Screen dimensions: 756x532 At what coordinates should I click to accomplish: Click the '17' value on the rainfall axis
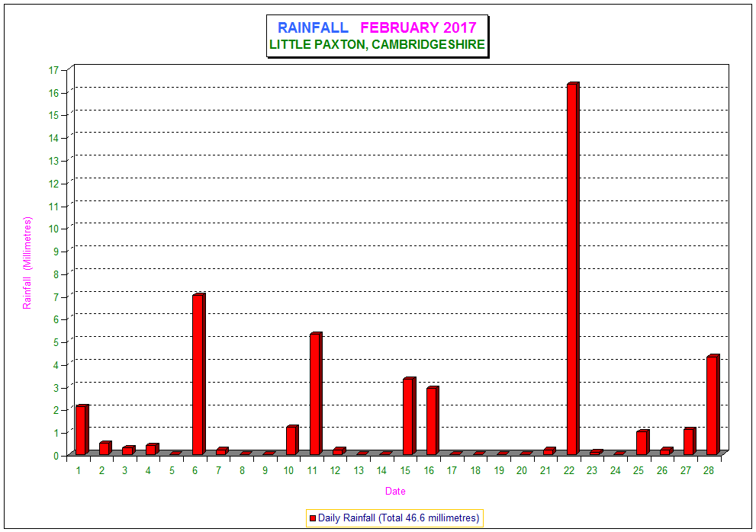pyautogui.click(x=53, y=70)
